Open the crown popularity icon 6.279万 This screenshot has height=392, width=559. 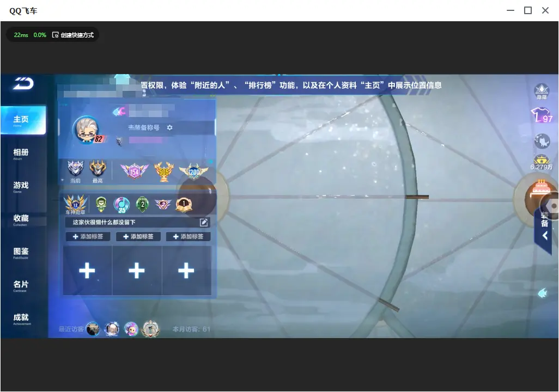pyautogui.click(x=541, y=163)
